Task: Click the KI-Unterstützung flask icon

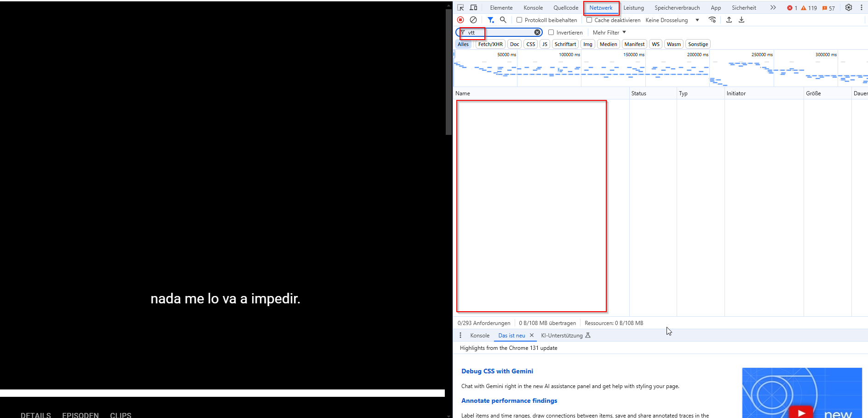Action: click(588, 335)
